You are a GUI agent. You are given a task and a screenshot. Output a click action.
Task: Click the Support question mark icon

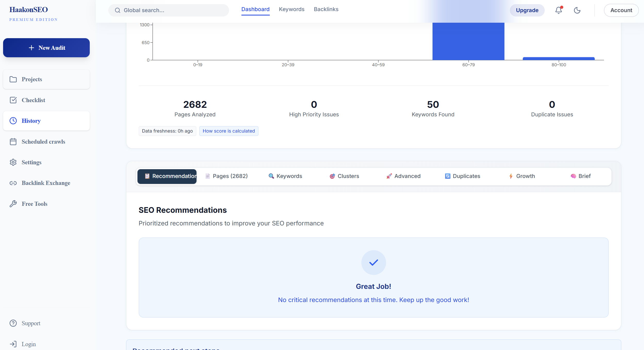coord(13,323)
